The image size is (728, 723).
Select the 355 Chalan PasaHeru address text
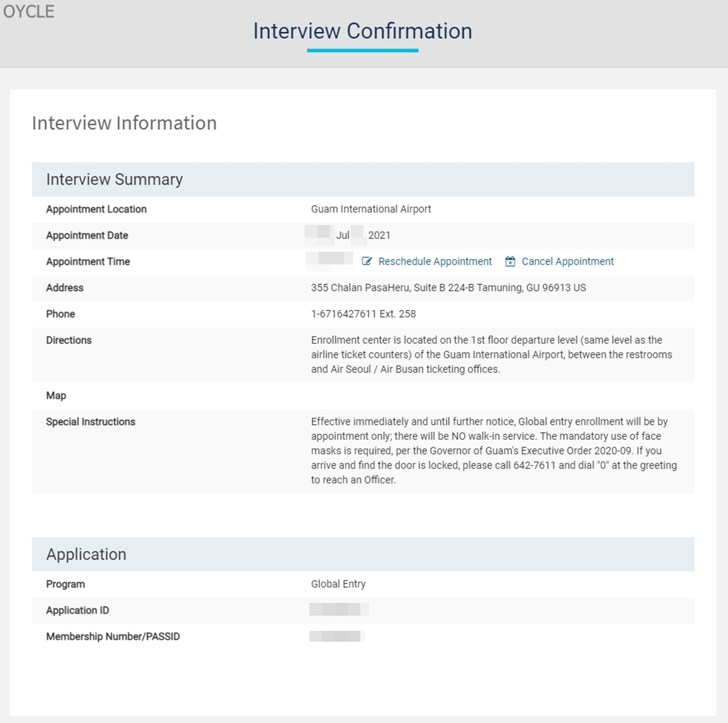pos(449,288)
